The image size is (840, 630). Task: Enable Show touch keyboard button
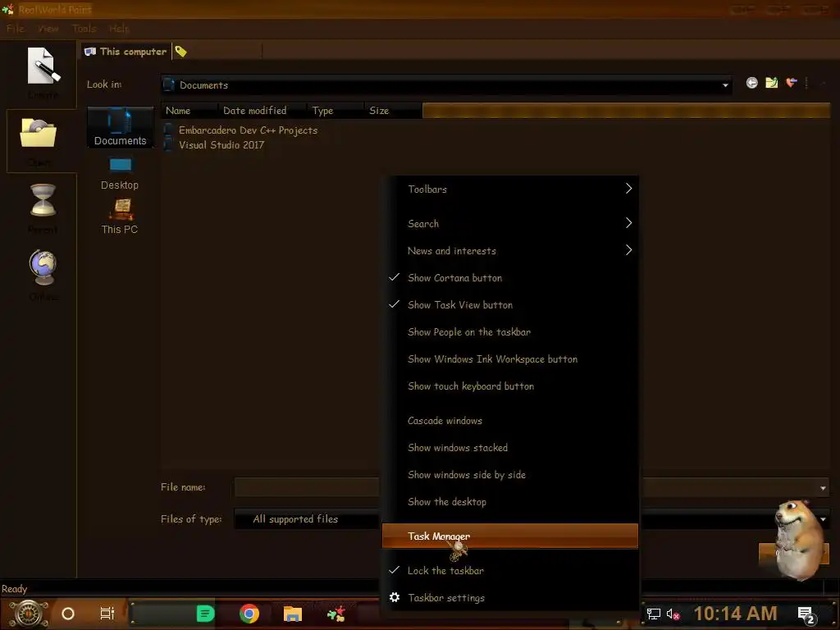coord(510,386)
